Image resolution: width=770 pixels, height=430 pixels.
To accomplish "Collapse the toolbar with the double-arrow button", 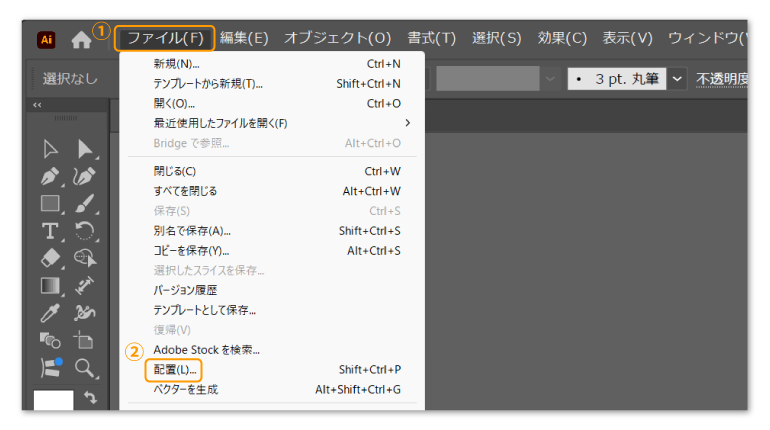I will point(38,105).
